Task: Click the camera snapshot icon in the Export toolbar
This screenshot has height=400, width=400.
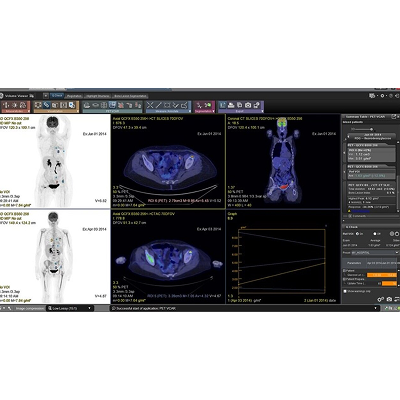Action: 248,105
